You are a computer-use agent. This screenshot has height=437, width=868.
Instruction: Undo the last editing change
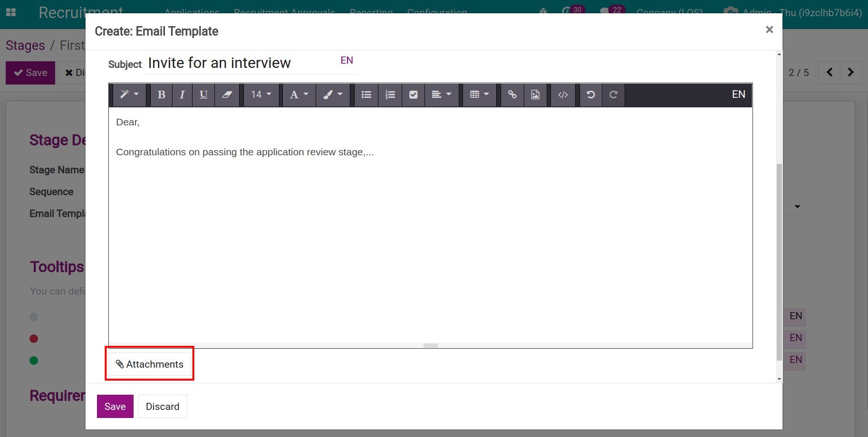pyautogui.click(x=590, y=95)
